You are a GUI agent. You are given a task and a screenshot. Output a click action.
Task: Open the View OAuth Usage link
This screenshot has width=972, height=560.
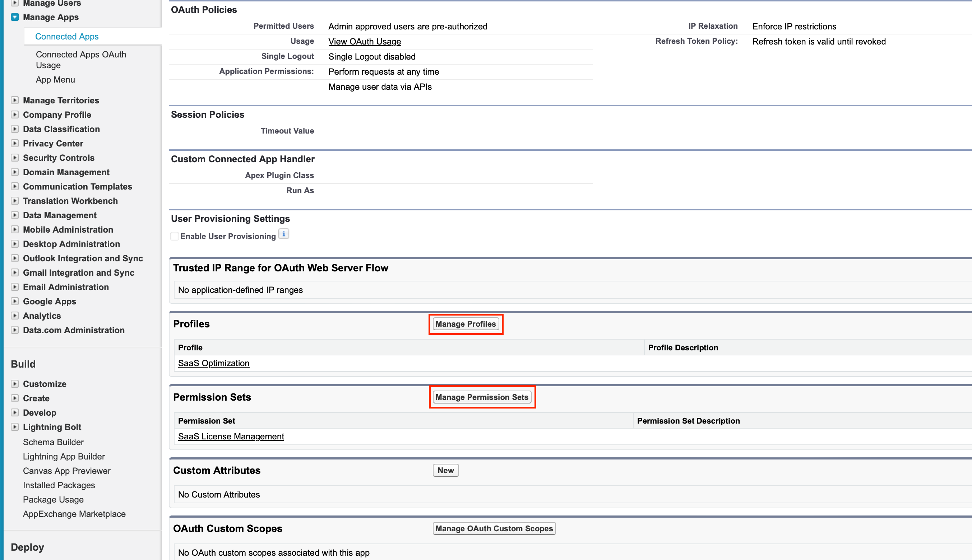(364, 42)
